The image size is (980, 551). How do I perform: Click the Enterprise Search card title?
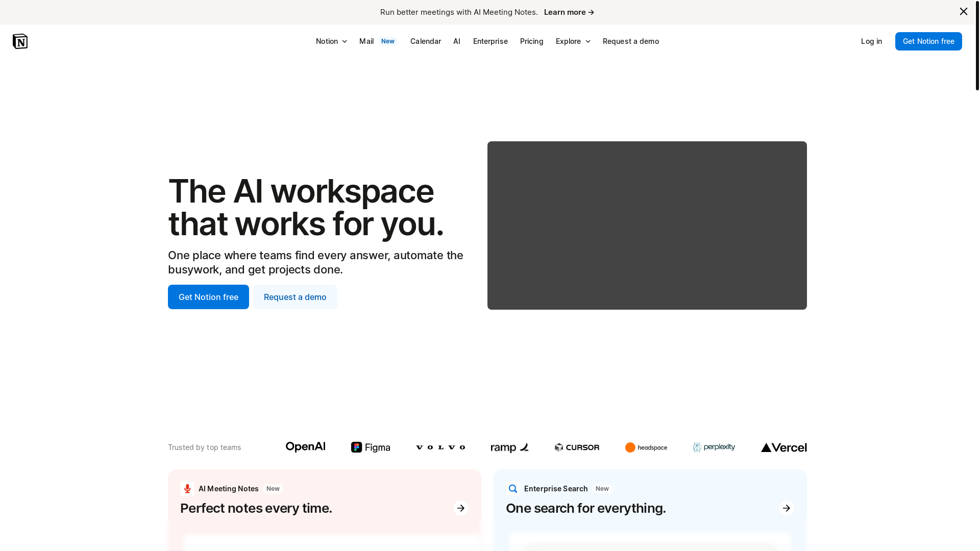tap(556, 489)
